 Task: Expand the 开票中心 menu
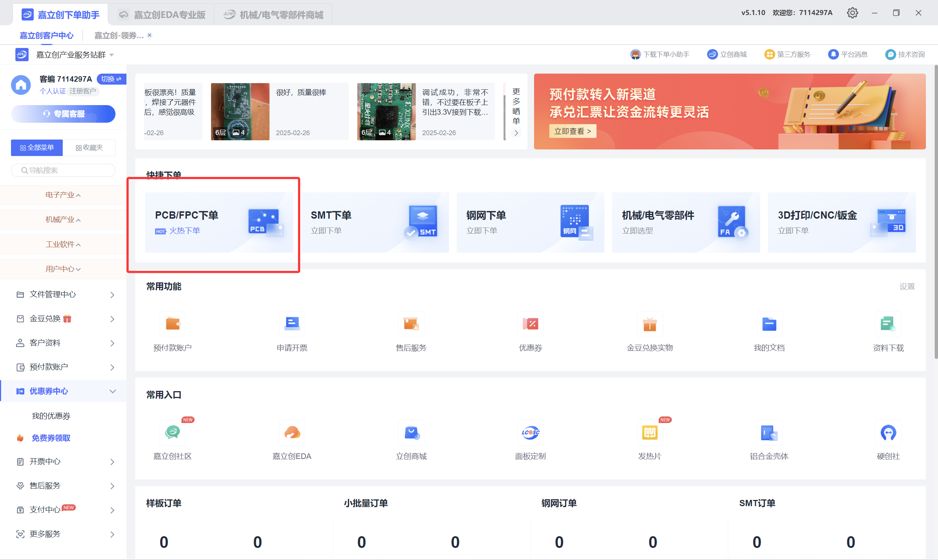tap(63, 461)
